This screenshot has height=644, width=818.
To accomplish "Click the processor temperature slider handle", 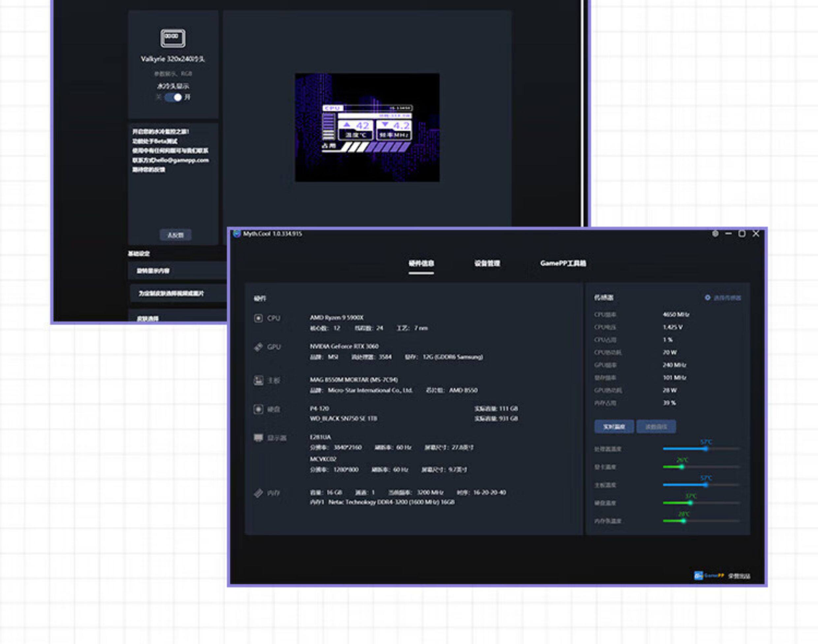I will point(706,449).
